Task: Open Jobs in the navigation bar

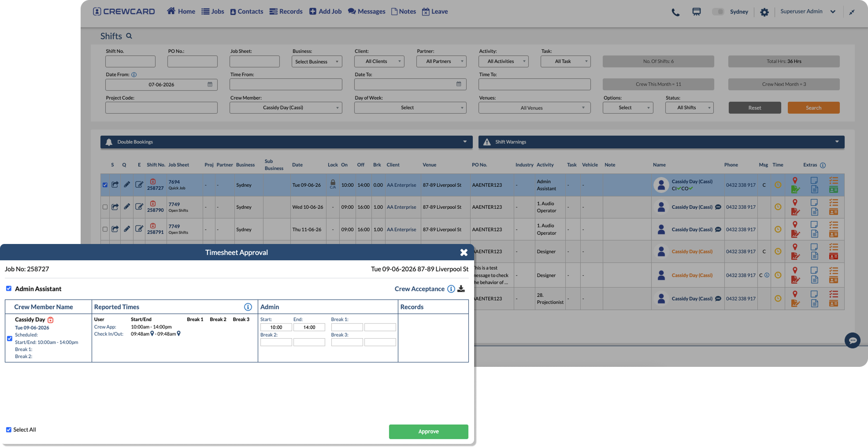Action: (213, 11)
